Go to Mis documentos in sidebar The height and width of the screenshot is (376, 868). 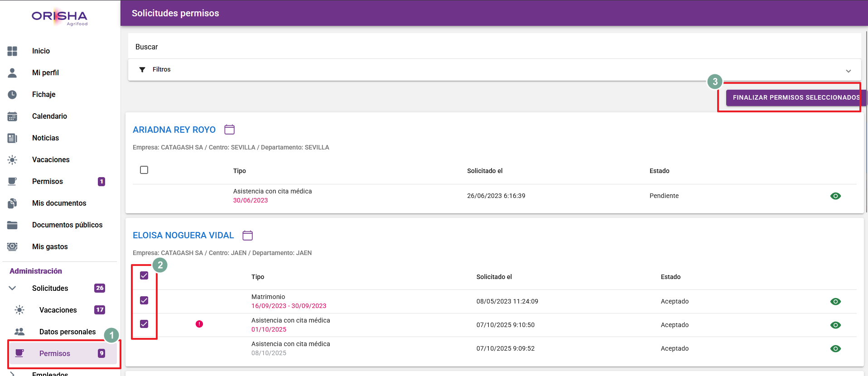[59, 203]
